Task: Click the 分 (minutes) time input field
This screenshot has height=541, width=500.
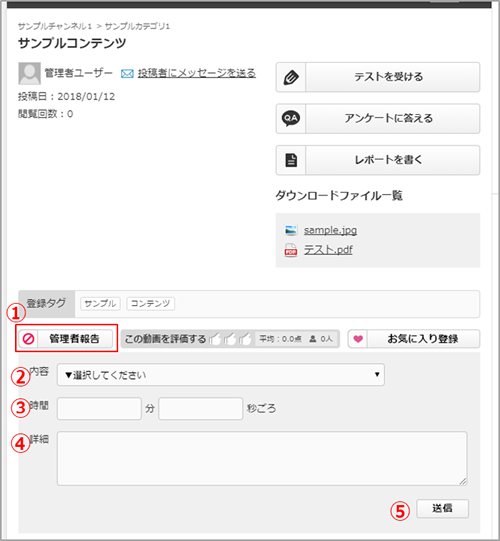Action: click(x=99, y=408)
